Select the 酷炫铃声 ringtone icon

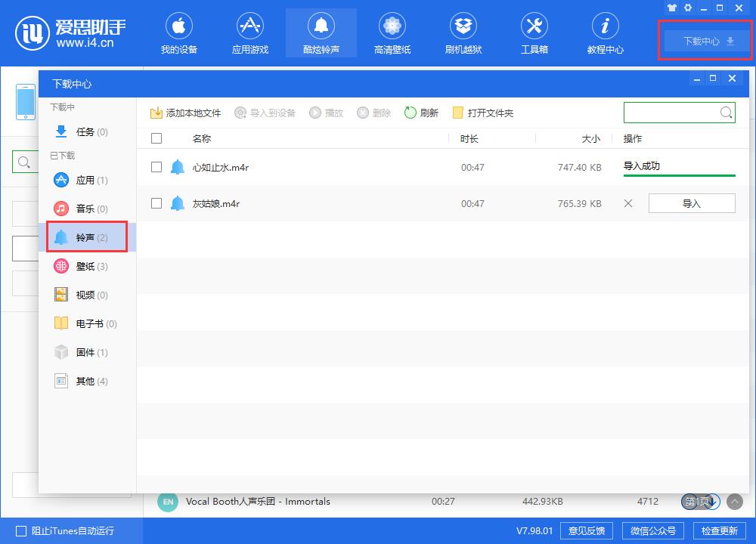[x=321, y=32]
